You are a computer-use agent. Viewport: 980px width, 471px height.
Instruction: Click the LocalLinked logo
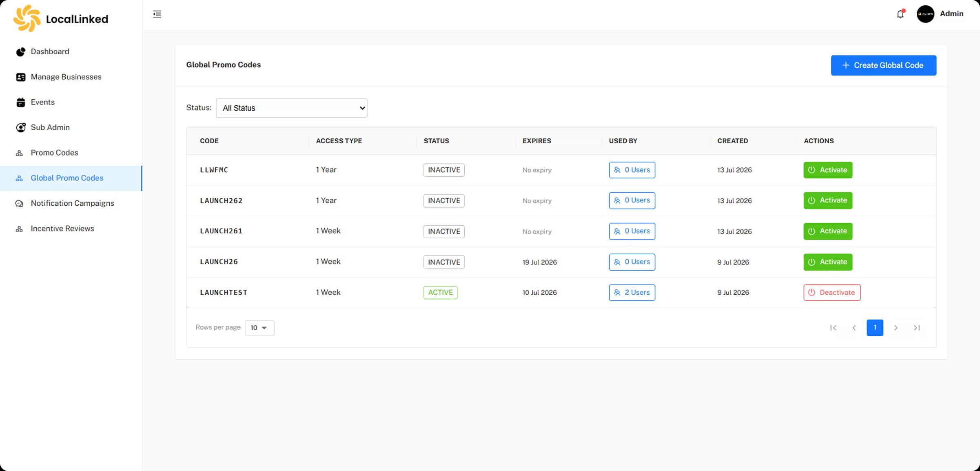tap(60, 18)
